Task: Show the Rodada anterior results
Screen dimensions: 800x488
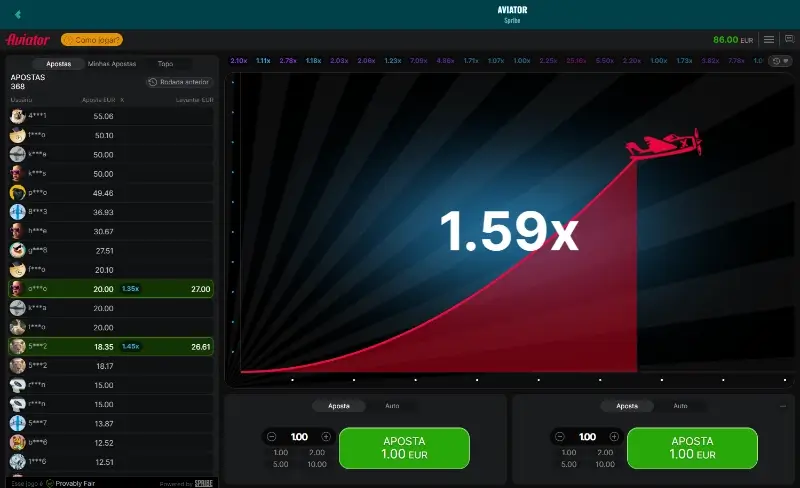Action: 180,82
